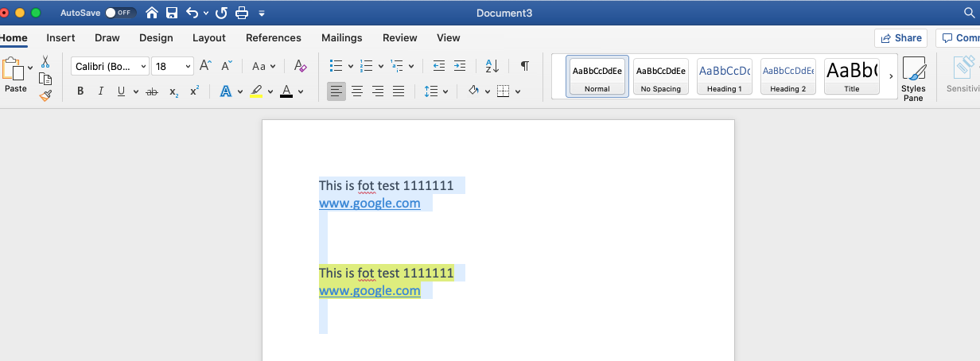This screenshot has width=980, height=361.
Task: Align text right
Action: tap(378, 91)
